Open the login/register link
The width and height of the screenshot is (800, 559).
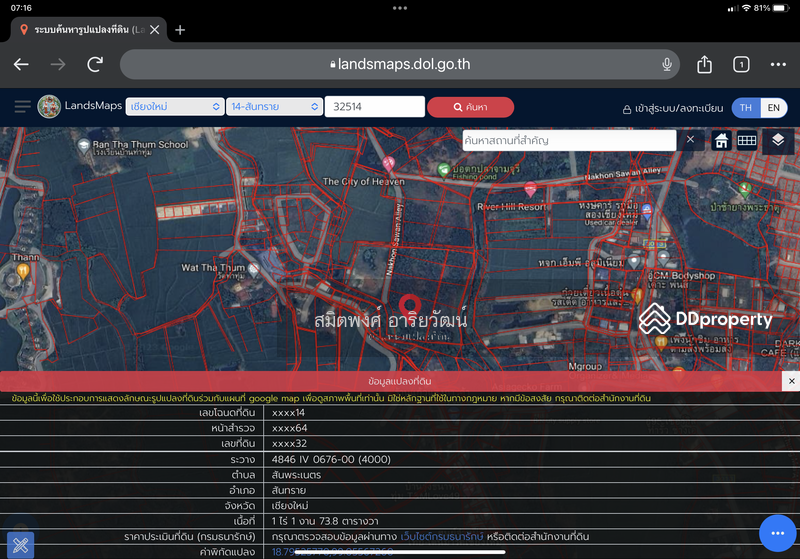[672, 108]
